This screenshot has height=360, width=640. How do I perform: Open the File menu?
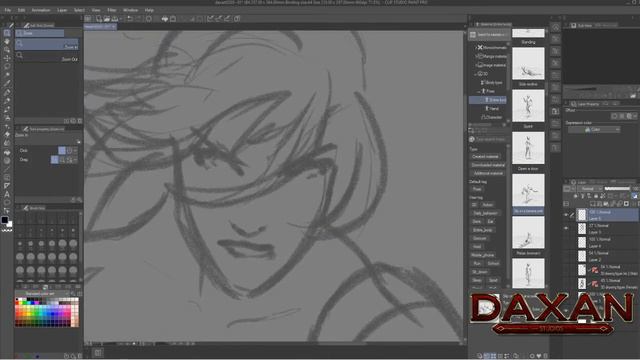coord(7,10)
